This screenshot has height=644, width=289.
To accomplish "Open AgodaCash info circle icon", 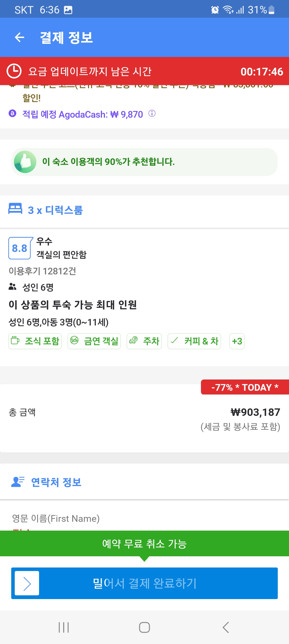I will click(152, 114).
